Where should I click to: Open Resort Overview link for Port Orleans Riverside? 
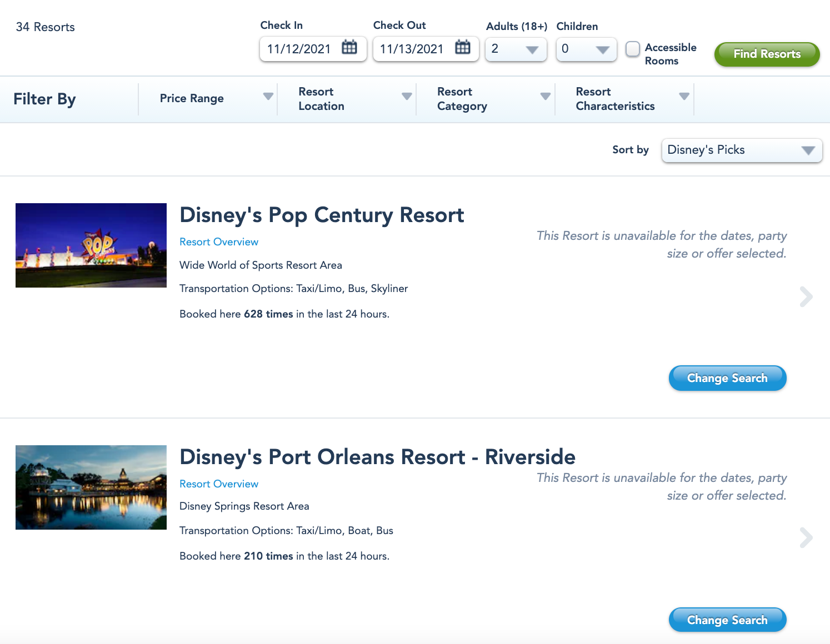tap(219, 484)
